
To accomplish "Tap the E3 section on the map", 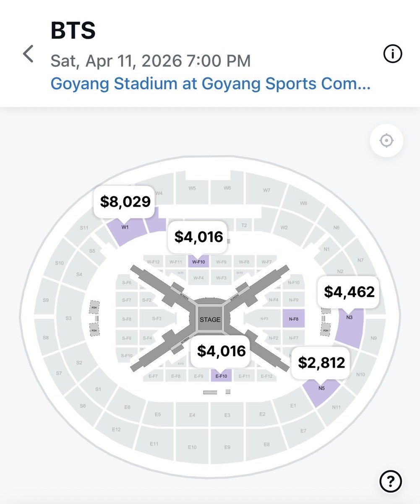I will pyautogui.click(x=227, y=415).
